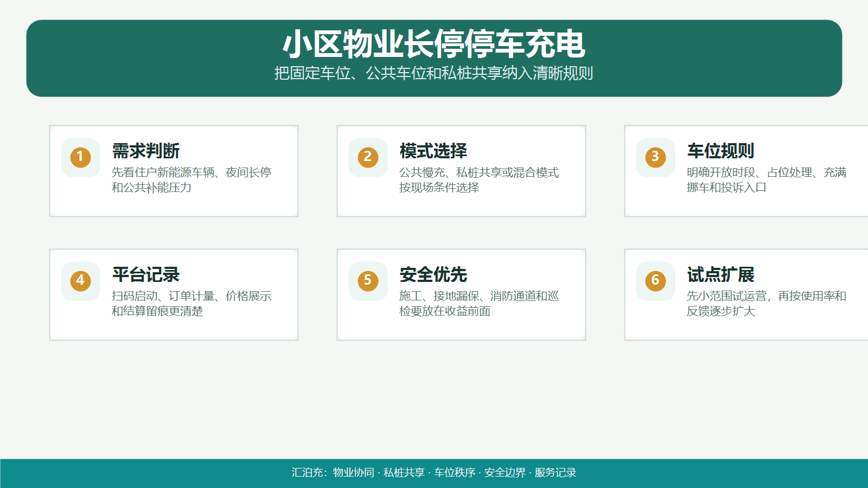Viewport: 868px width, 488px height.
Task: Select description text starting 先小范围试运营
Action: [767, 304]
